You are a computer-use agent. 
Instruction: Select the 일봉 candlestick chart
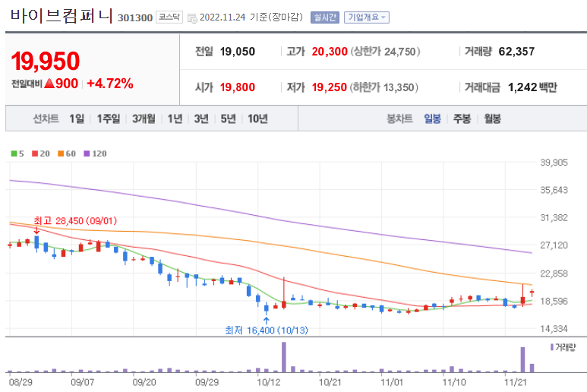[432, 119]
